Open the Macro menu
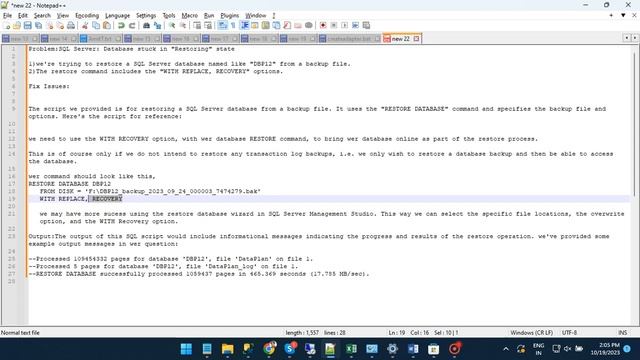 point(189,16)
